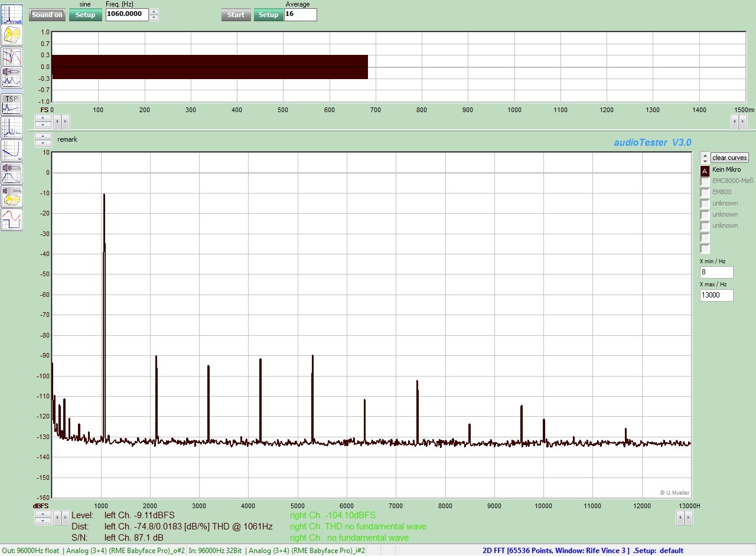Click the 'left Ch. 87.1 dB' S/N readout

pos(134,538)
